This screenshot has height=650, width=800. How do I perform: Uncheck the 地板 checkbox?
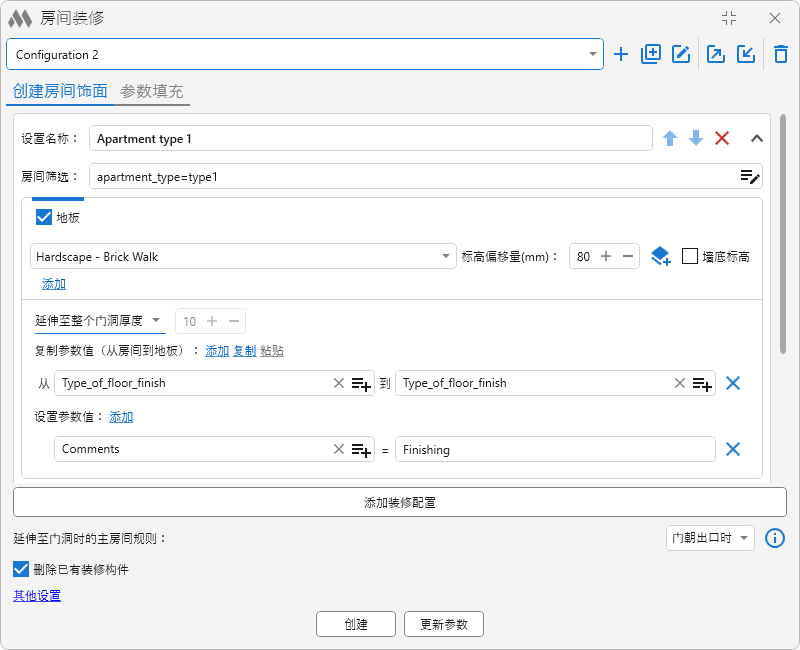(44, 217)
